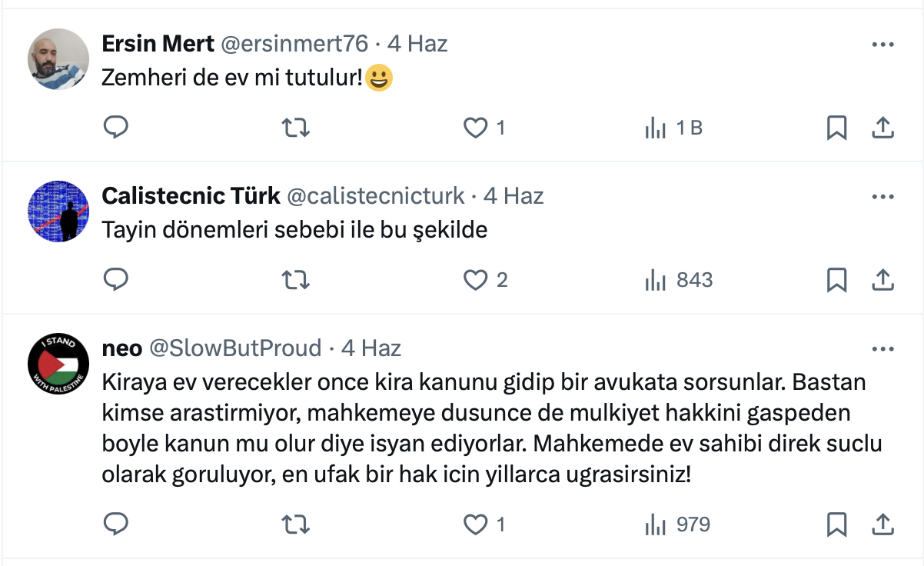
Task: View analytics for Calistecnic Türk's tweet
Action: tap(656, 280)
